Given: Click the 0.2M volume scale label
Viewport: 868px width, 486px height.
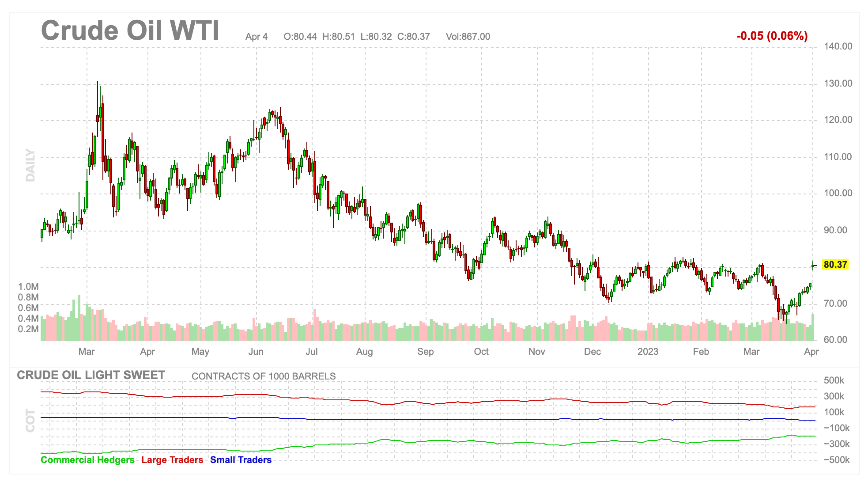Looking at the screenshot, I should (x=28, y=329).
